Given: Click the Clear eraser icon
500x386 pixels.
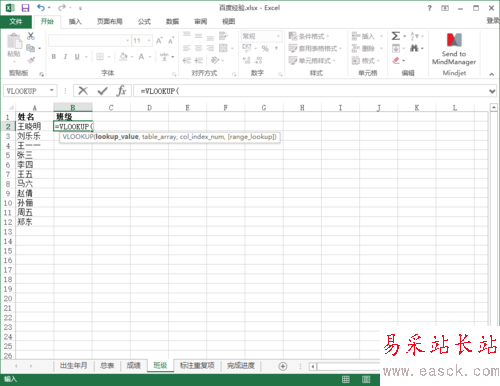Looking at the screenshot, I should pos(396,60).
